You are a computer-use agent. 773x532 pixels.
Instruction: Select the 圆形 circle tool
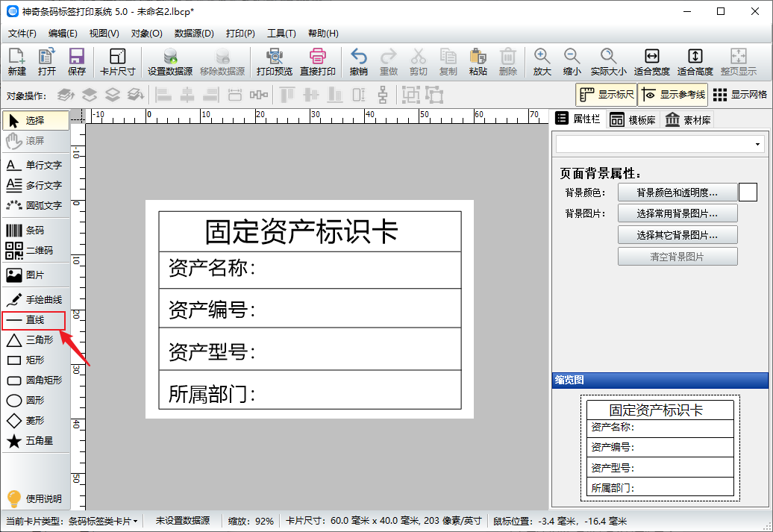click(35, 401)
